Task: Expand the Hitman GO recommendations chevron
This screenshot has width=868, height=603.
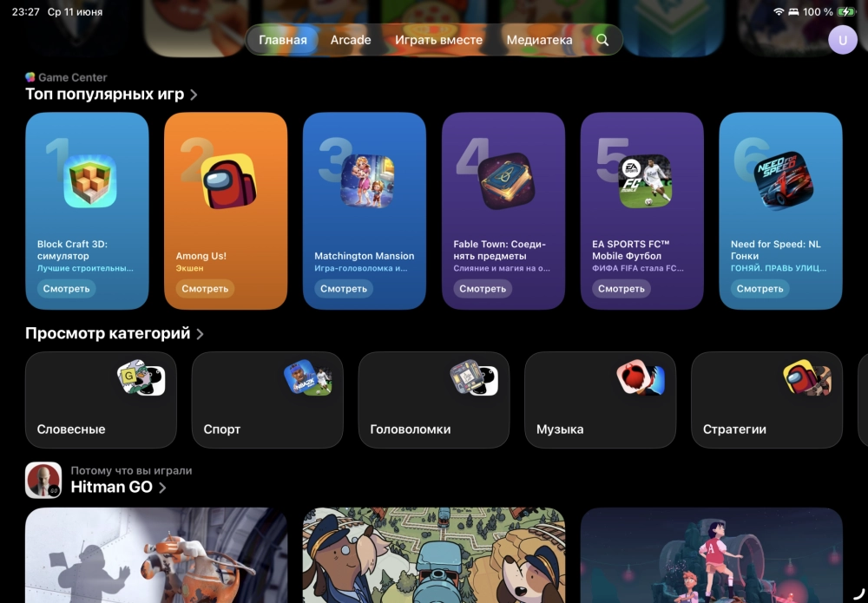Action: (163, 488)
